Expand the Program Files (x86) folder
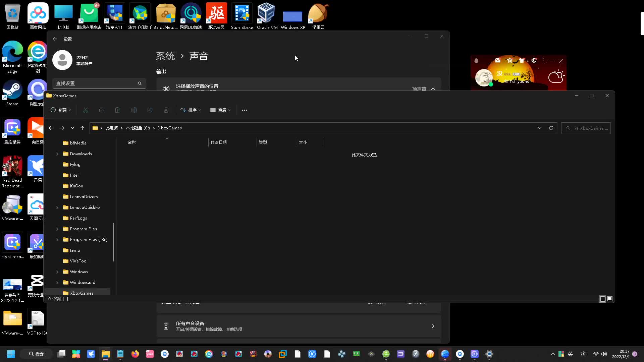The width and height of the screenshot is (644, 362). (57, 240)
